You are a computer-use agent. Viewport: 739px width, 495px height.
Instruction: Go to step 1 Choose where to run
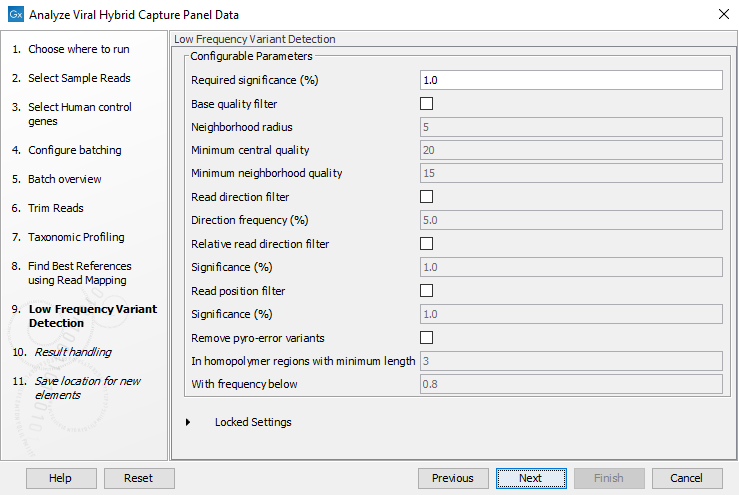tap(78, 49)
